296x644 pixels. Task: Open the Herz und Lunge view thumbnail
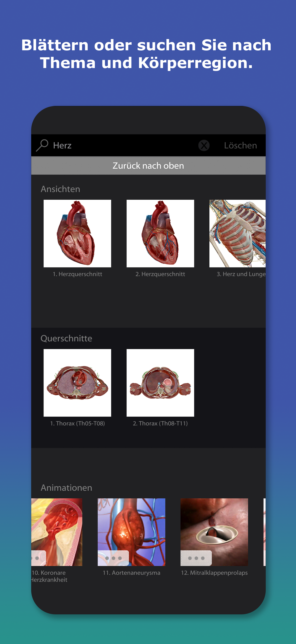(237, 234)
